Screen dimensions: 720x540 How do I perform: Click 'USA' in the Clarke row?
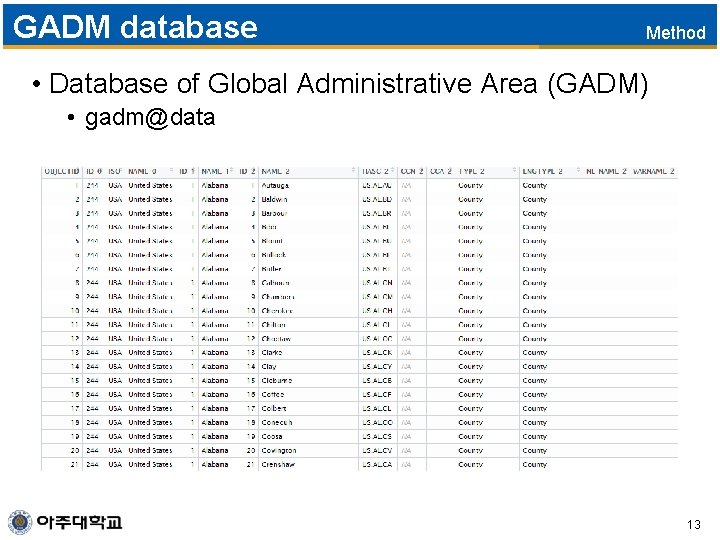click(x=115, y=353)
